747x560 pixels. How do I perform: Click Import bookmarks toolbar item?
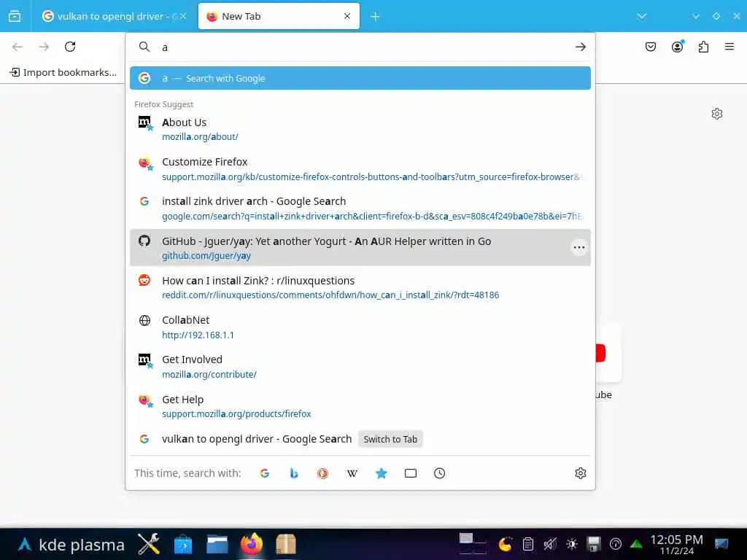pyautogui.click(x=63, y=72)
